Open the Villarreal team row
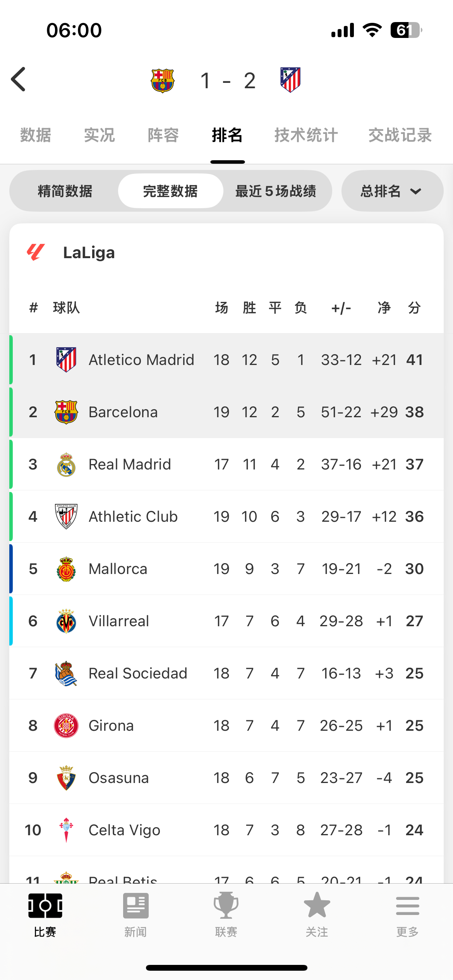 [226, 621]
